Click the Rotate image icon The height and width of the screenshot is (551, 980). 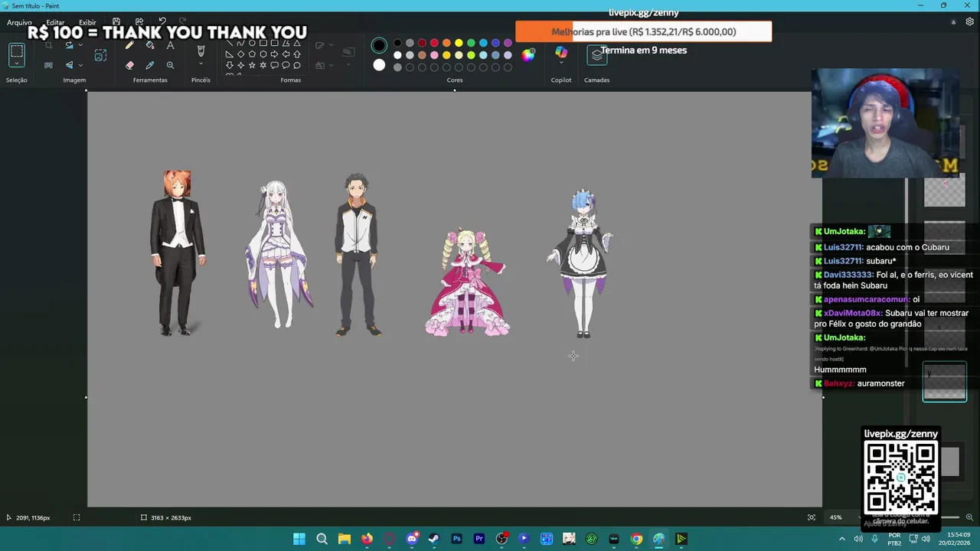(x=69, y=46)
